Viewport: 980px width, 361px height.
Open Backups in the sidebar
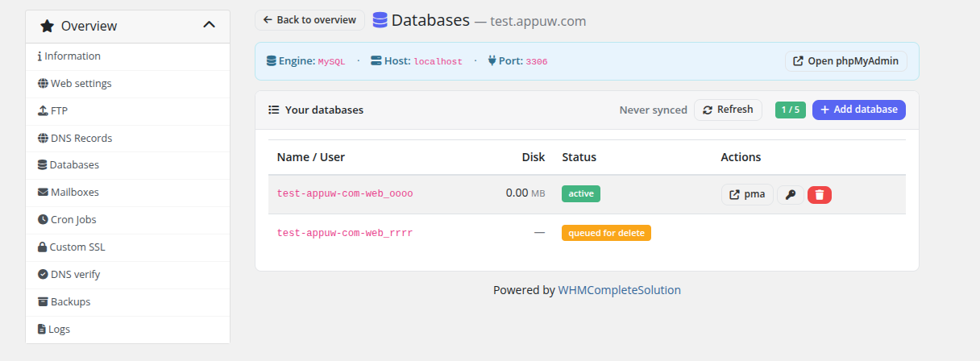(127, 302)
